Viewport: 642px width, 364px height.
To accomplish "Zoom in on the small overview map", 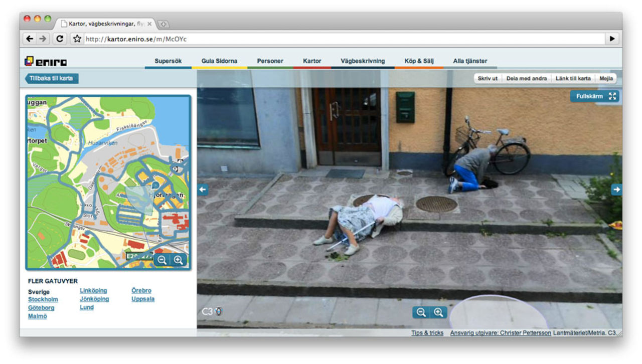I will [178, 260].
